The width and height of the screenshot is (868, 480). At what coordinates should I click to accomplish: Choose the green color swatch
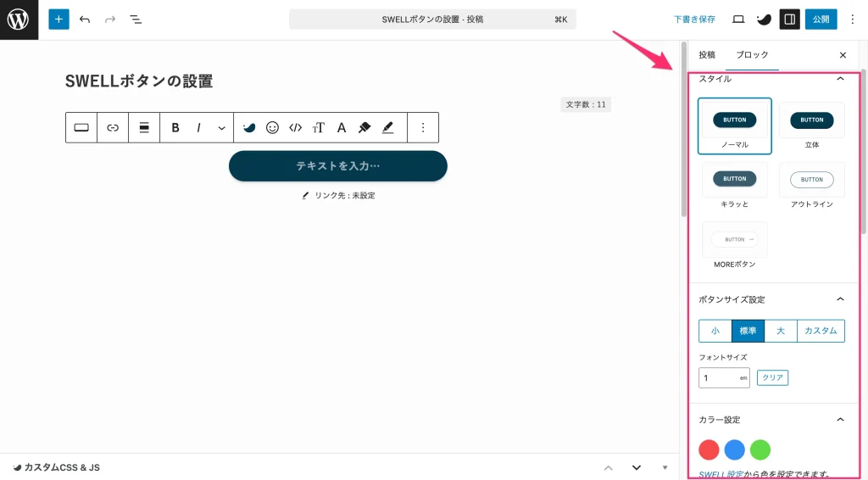point(760,450)
